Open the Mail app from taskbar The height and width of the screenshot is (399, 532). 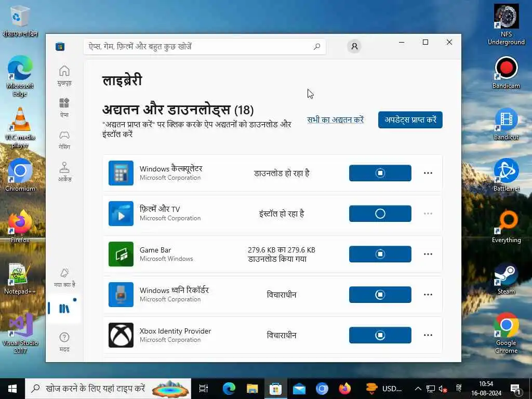point(299,389)
